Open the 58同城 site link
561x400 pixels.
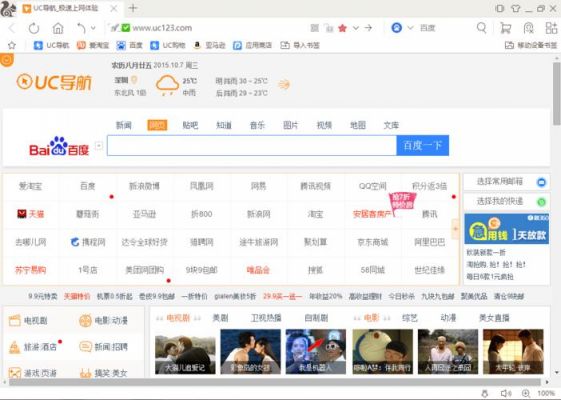[372, 270]
